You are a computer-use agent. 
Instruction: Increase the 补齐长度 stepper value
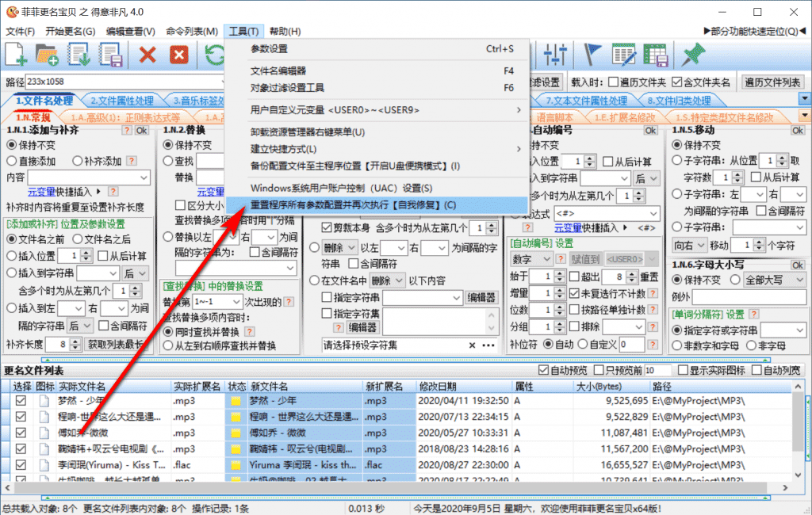pos(75,341)
